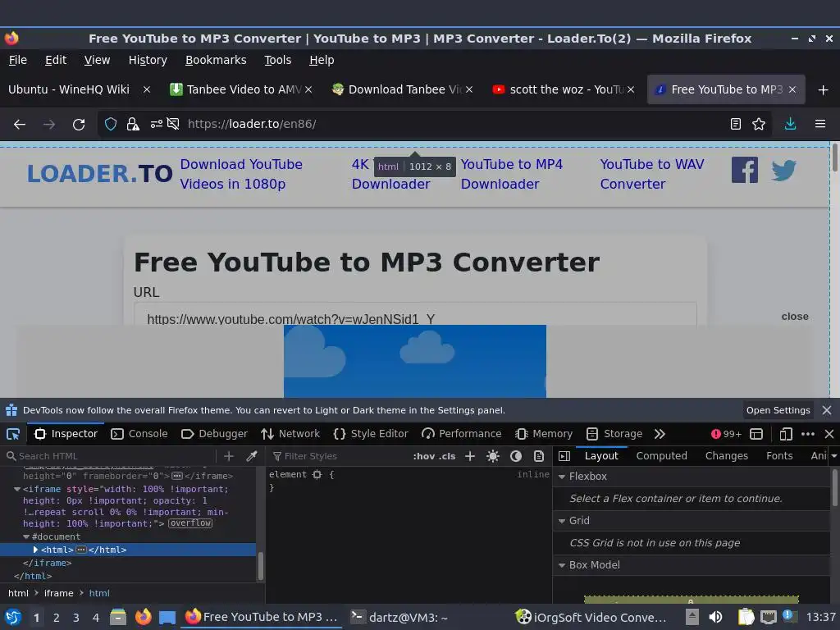Open the History menu
The image size is (840, 630).
[x=148, y=60]
